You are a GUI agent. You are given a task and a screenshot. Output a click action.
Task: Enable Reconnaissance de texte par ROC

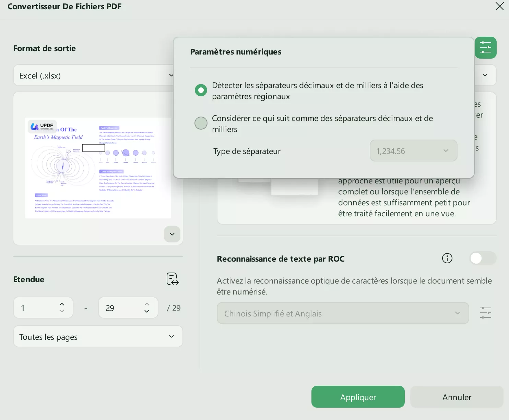(483, 258)
